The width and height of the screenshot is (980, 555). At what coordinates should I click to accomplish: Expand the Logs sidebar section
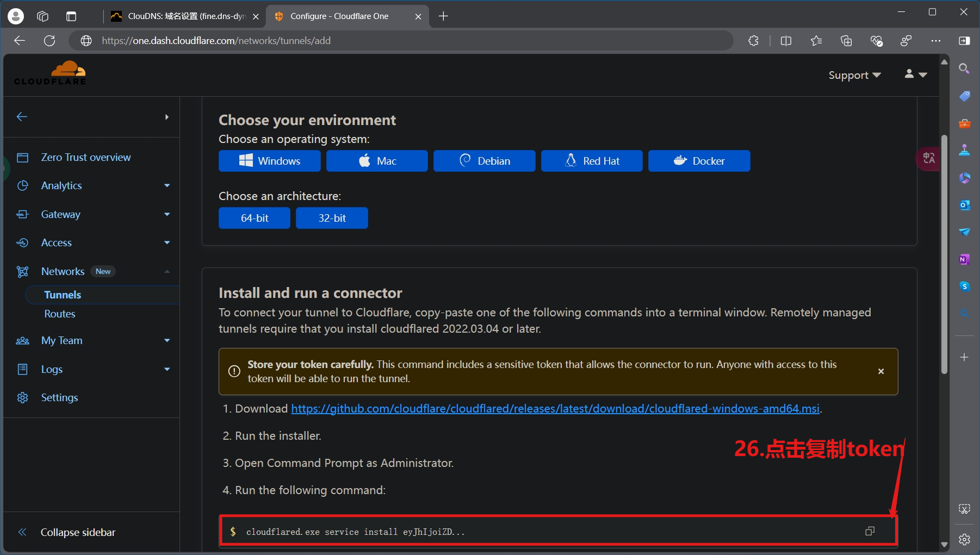pos(167,369)
